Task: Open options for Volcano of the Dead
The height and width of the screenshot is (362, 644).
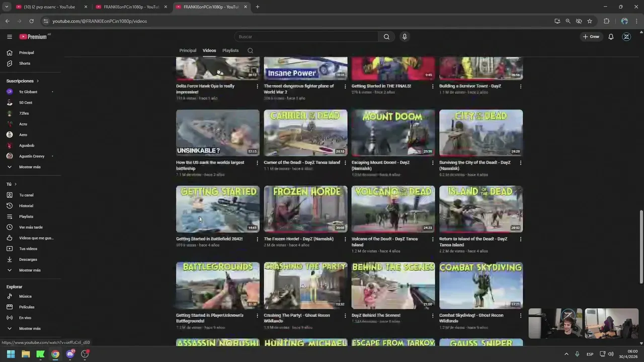Action: 433,239
